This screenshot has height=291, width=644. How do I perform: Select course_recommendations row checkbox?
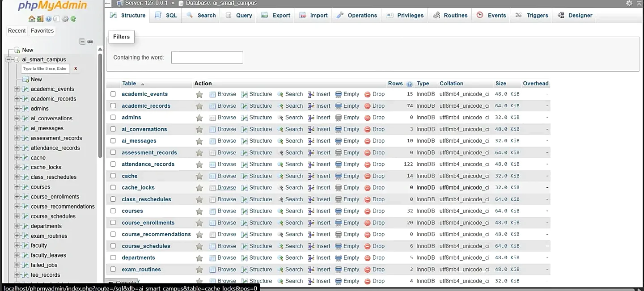click(113, 234)
